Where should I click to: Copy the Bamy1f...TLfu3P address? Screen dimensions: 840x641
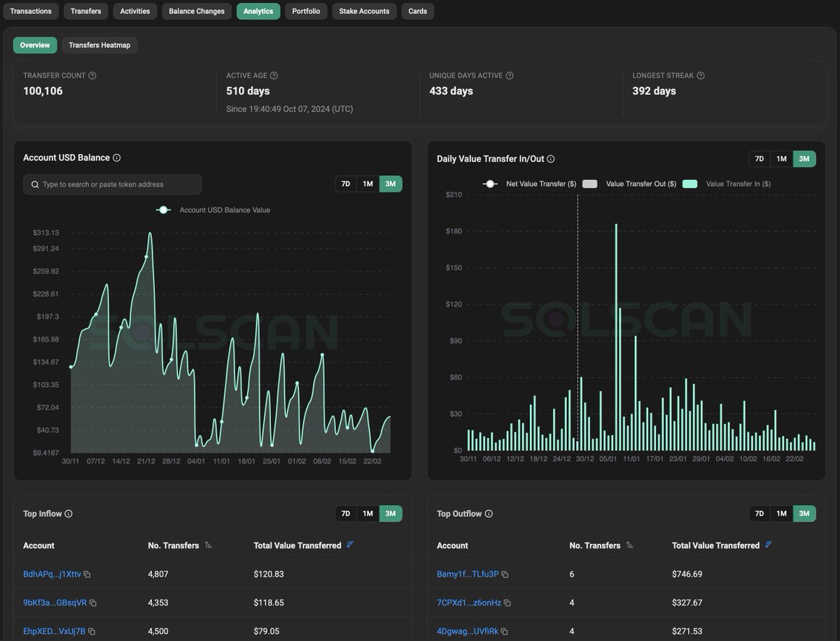coord(505,574)
